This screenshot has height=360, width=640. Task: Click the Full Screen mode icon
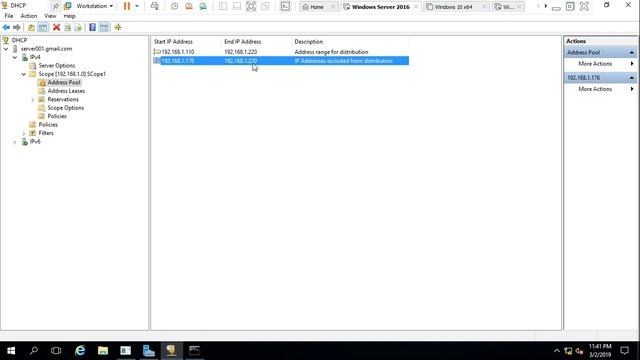point(251,6)
